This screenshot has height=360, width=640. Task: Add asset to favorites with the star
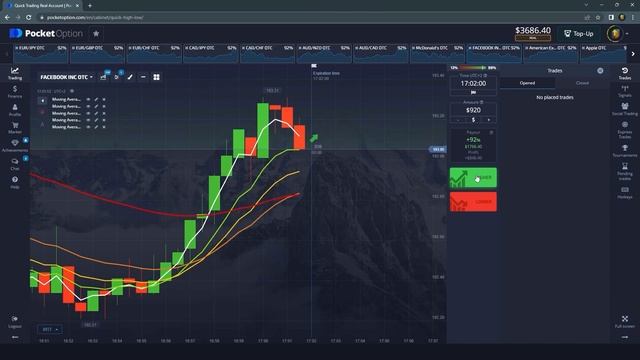[96, 33]
